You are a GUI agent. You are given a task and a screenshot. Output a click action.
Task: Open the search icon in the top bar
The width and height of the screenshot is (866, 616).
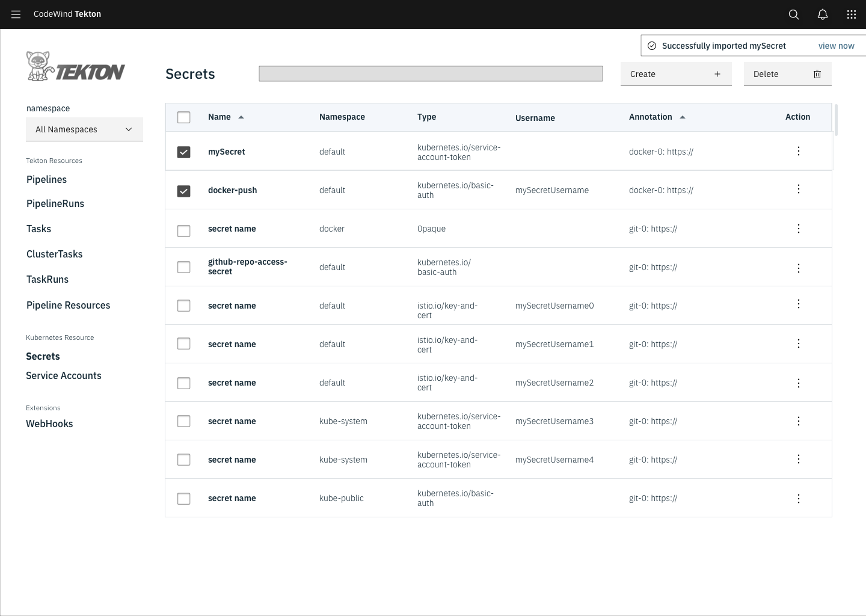pyautogui.click(x=793, y=14)
